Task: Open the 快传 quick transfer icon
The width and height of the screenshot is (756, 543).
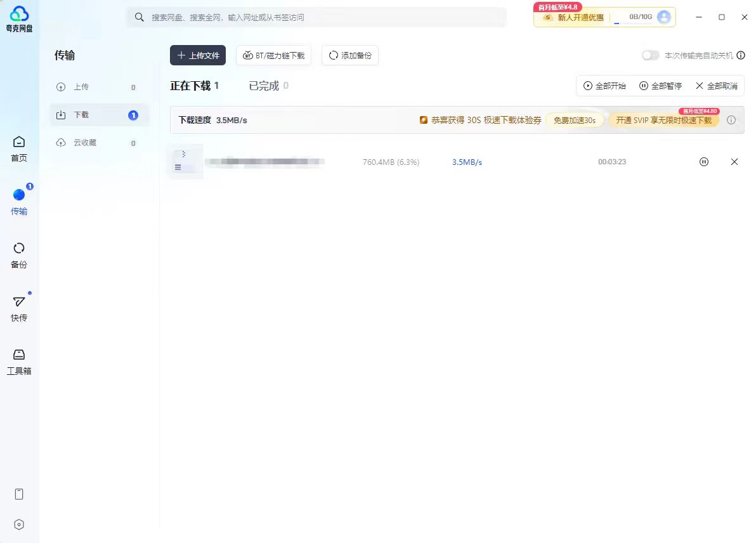Action: click(x=19, y=308)
